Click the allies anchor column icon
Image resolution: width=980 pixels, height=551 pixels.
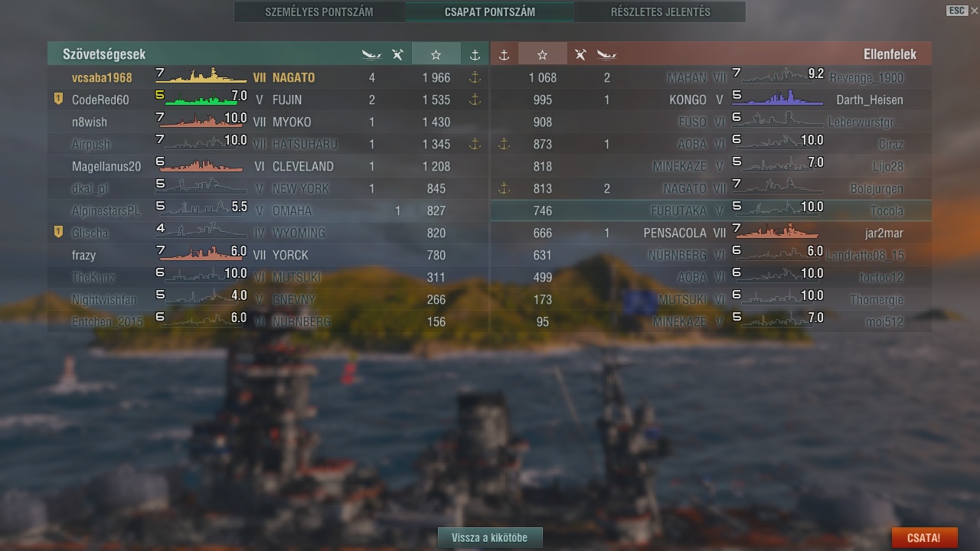tap(475, 54)
